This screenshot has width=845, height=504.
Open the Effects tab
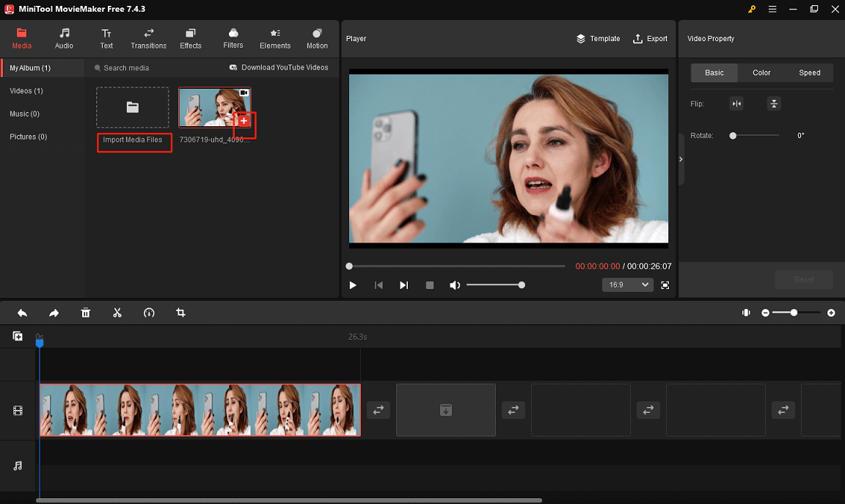[190, 39]
